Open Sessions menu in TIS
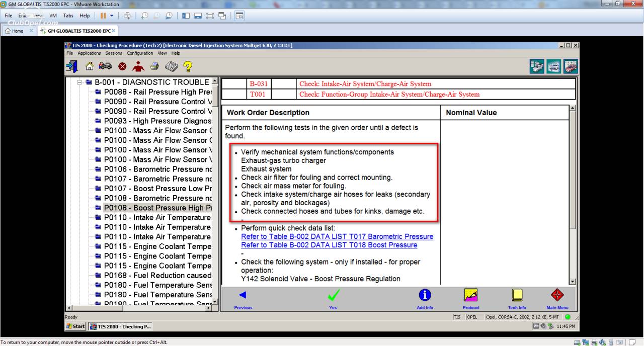 pyautogui.click(x=114, y=53)
